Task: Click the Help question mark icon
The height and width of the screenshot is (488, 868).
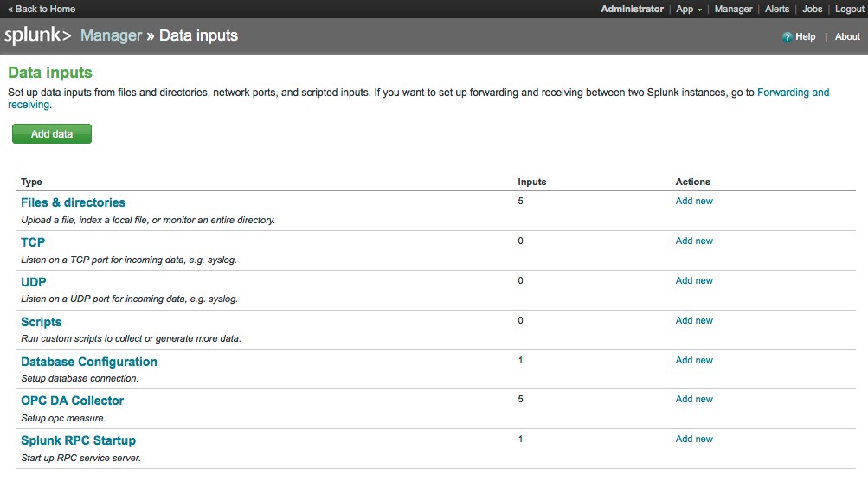Action: tap(787, 37)
